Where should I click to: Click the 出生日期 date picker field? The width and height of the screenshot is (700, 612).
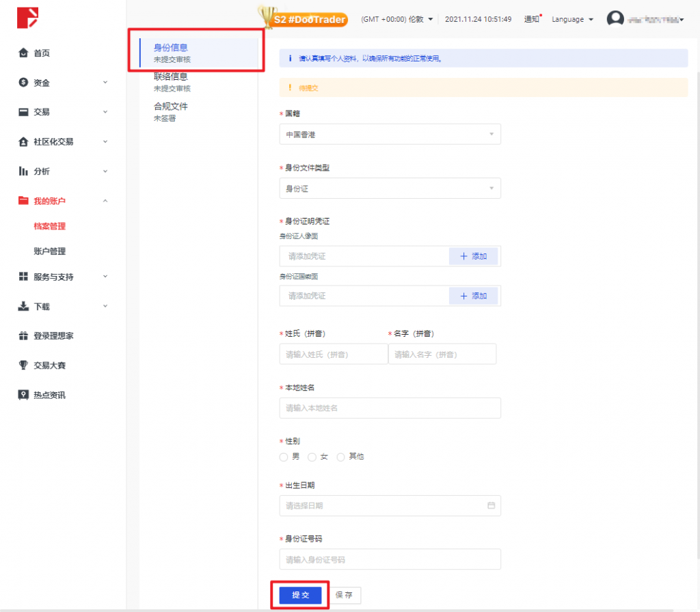390,506
